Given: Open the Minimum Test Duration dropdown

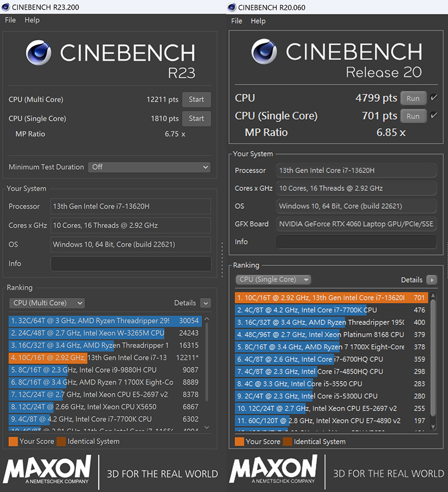Looking at the screenshot, I should 149,167.
